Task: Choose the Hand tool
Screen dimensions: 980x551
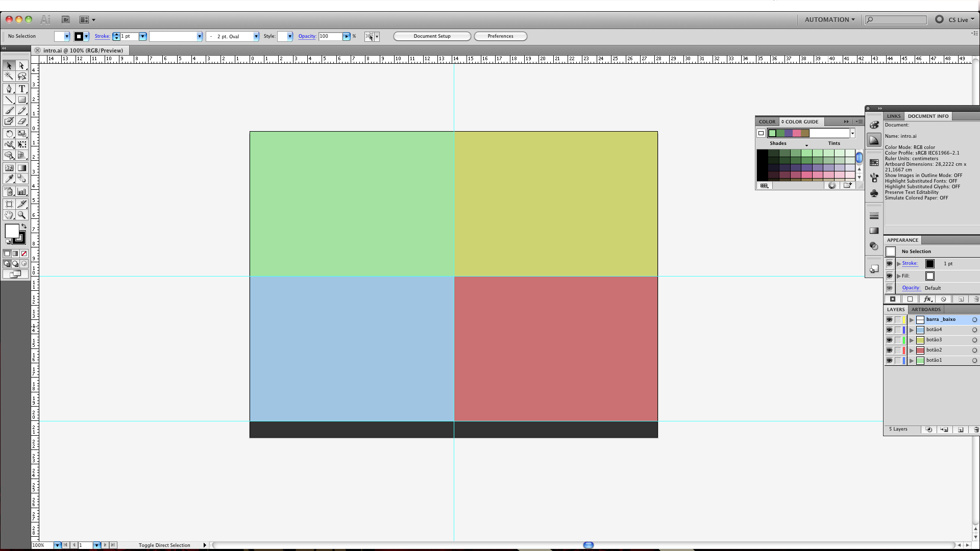Action: (9, 215)
